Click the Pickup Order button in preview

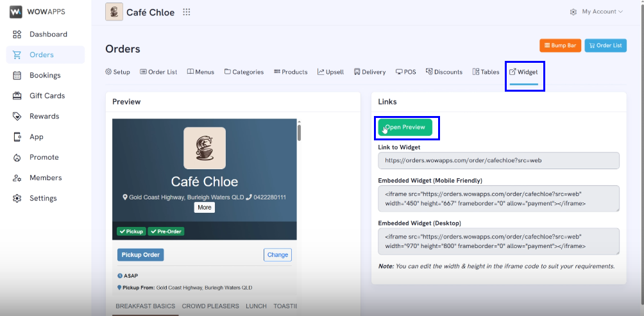pyautogui.click(x=140, y=254)
